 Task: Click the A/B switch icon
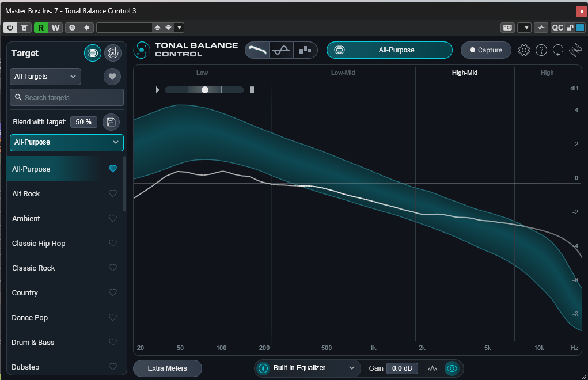tap(72, 28)
